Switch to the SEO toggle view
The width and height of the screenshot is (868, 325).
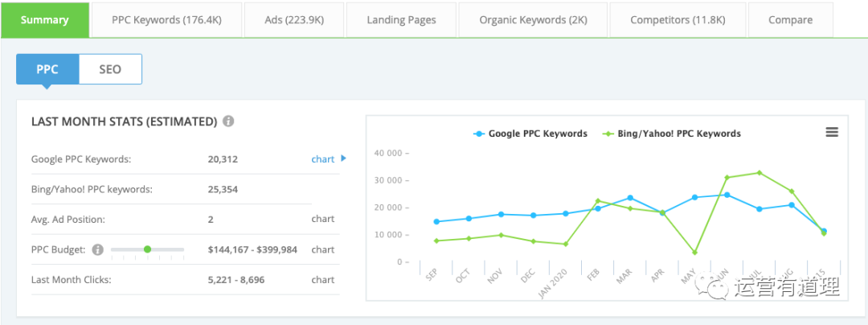pyautogui.click(x=110, y=69)
